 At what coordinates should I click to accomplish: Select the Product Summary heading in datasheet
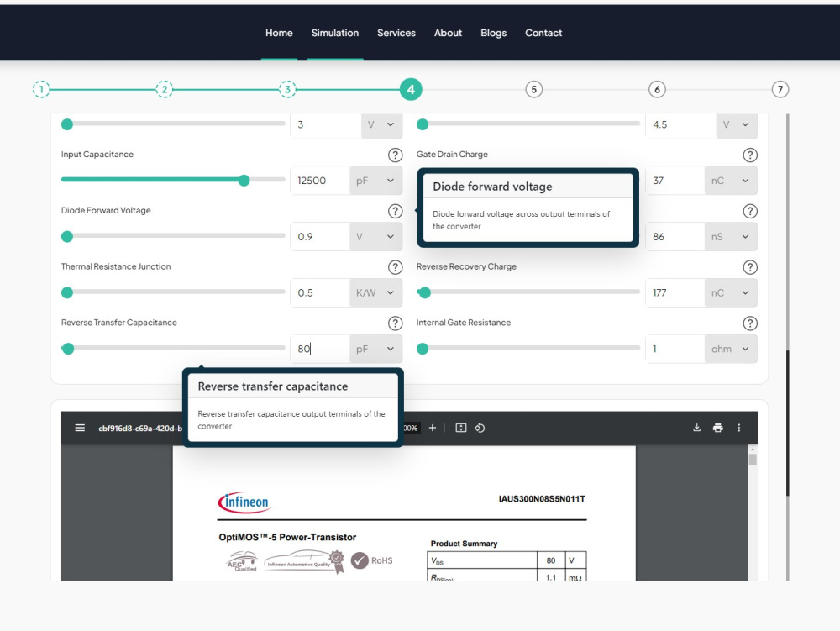[x=464, y=544]
